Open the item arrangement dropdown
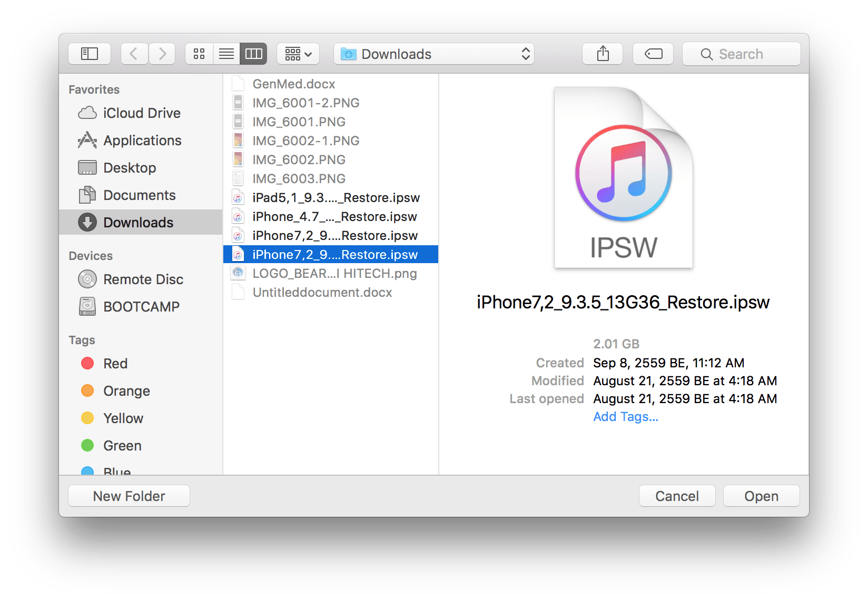 298,54
